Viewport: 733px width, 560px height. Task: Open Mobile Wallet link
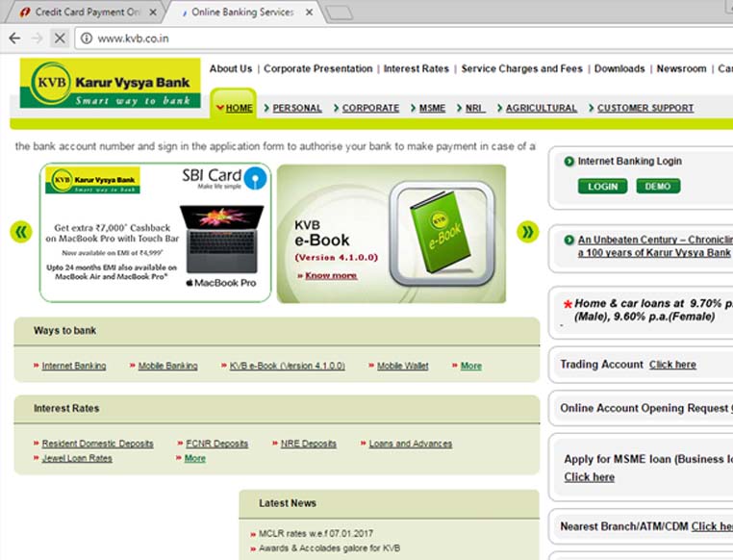(402, 366)
